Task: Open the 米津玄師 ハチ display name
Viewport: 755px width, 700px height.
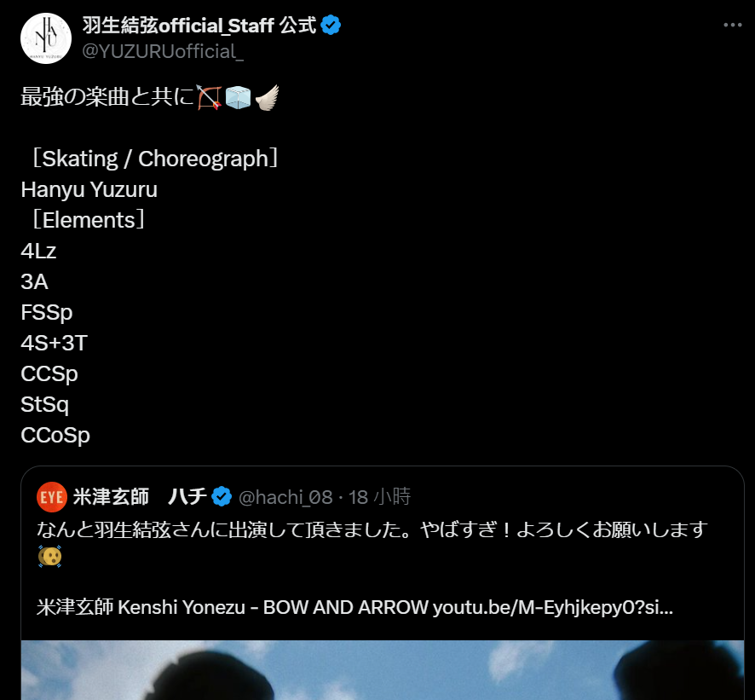Action: click(140, 497)
